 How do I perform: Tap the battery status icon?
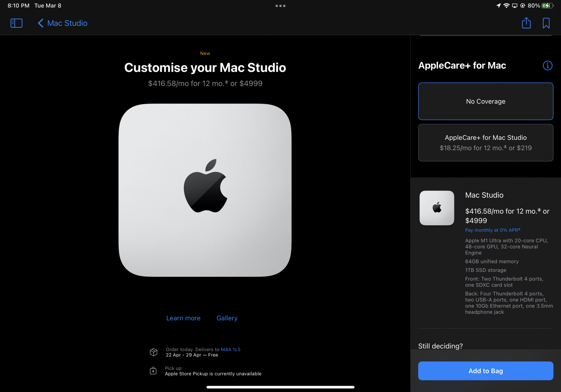[547, 6]
